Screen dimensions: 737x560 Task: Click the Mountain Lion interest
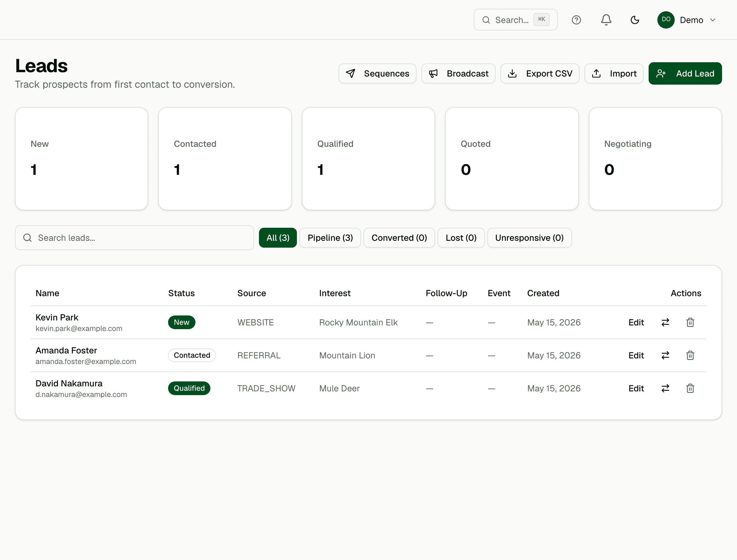tap(347, 355)
